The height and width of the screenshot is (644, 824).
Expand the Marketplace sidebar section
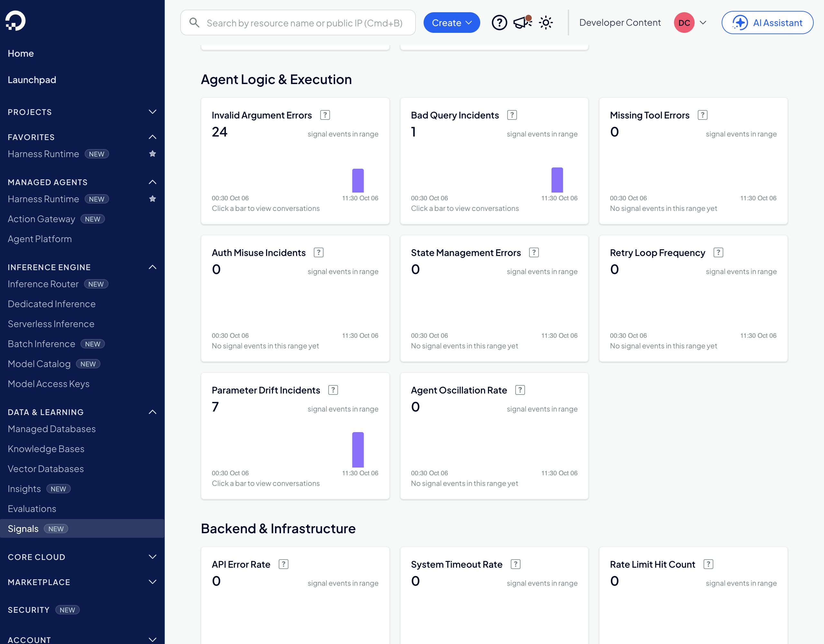pyautogui.click(x=82, y=582)
